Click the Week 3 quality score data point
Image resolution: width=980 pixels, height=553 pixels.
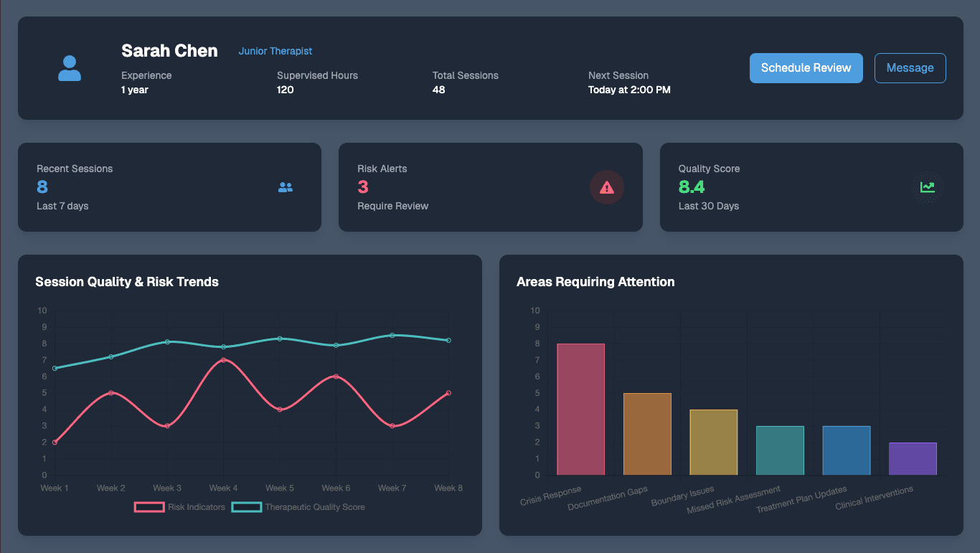(167, 341)
